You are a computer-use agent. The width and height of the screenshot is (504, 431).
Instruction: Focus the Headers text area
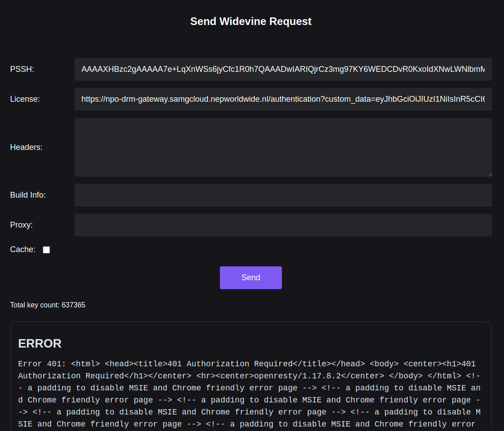point(283,147)
